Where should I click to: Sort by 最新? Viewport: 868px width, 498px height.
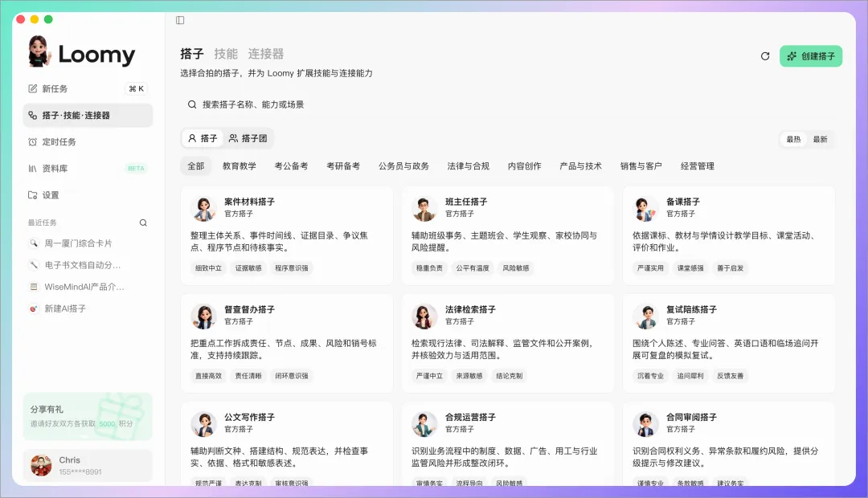coord(820,140)
